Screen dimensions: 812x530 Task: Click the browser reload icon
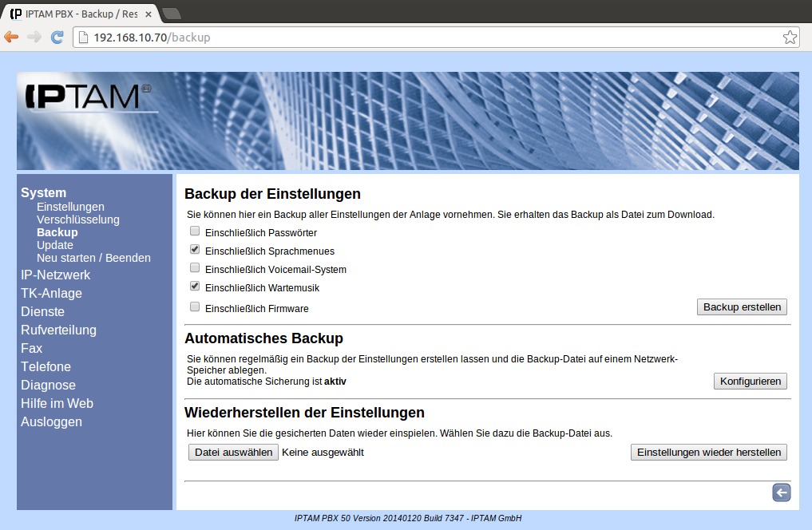tap(57, 37)
